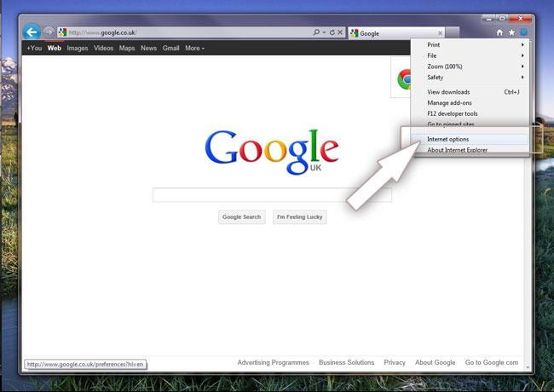554x392 pixels.
Task: Click into the Google search text box
Action: [272, 195]
